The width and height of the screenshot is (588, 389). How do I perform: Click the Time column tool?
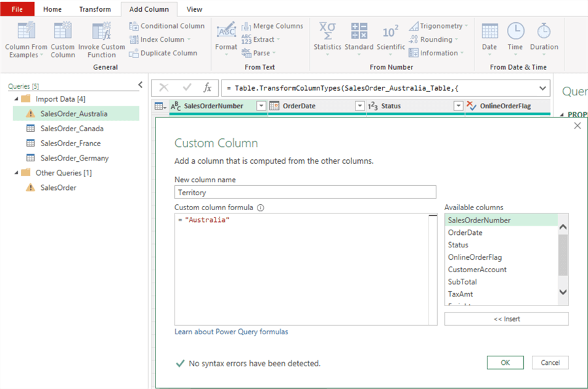click(515, 39)
